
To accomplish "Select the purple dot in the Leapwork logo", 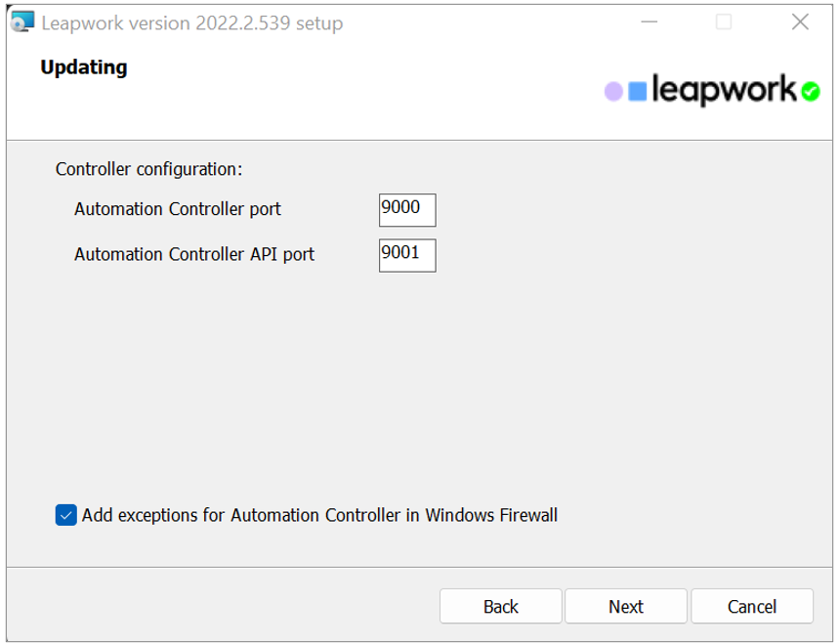I will [x=612, y=91].
